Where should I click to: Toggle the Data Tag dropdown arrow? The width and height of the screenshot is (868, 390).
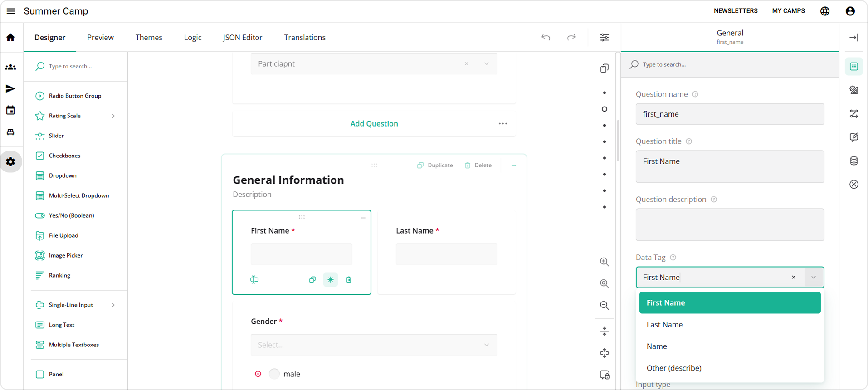tap(814, 278)
